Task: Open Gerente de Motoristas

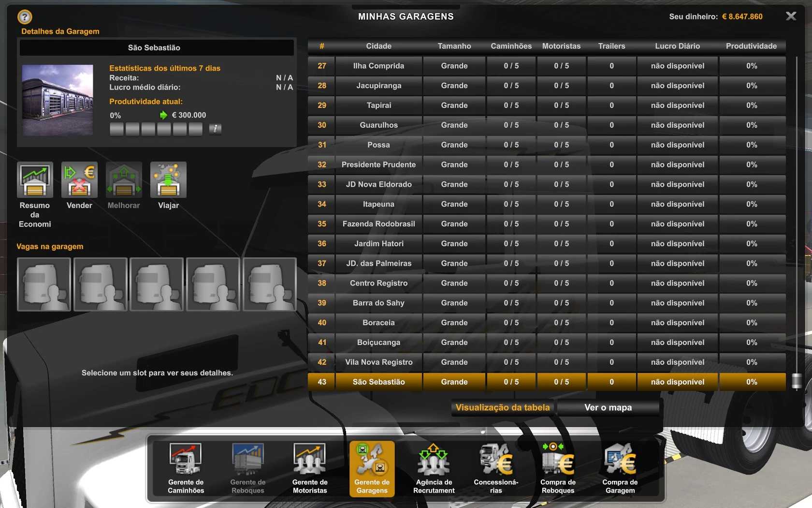Action: [310, 468]
